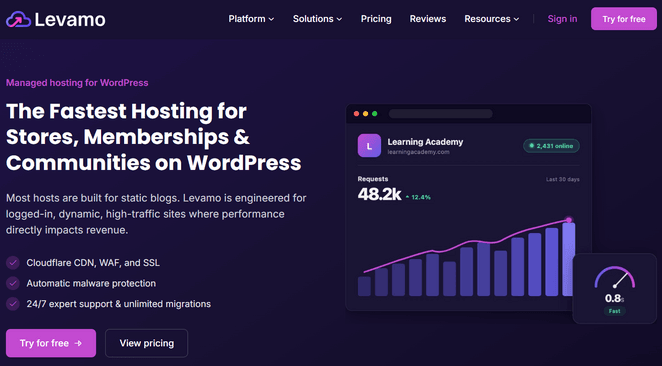Image resolution: width=662 pixels, height=366 pixels.
Task: Click the check icon beside malware protection
Action: click(13, 283)
